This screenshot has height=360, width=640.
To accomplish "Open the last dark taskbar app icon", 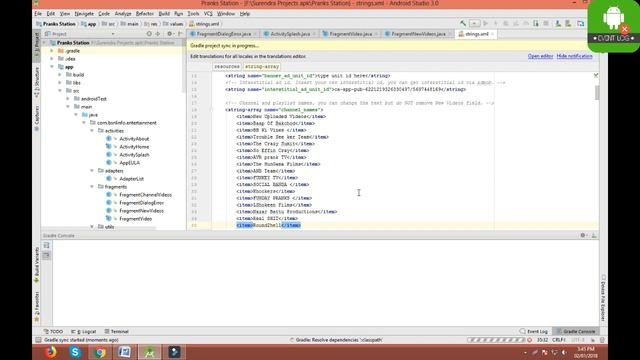I will [x=175, y=352].
